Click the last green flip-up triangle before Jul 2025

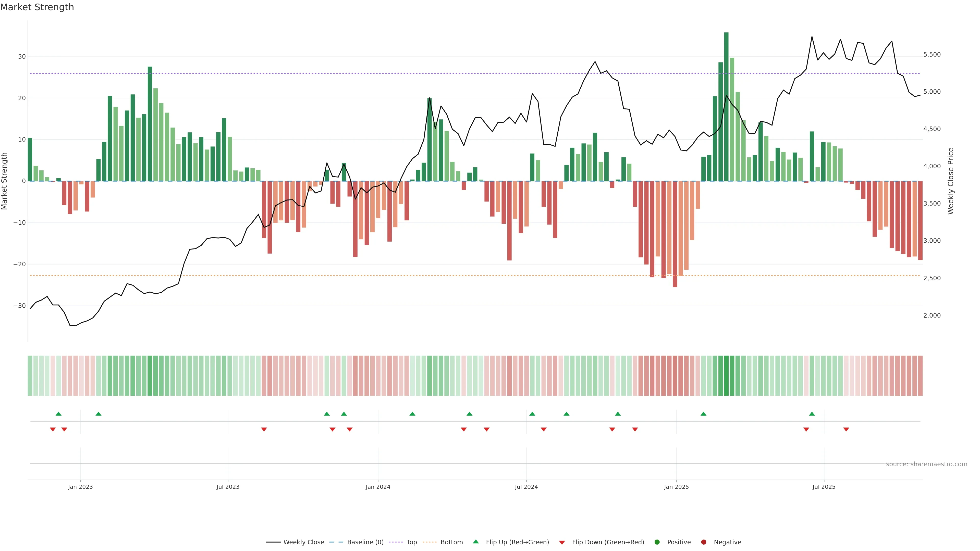(812, 414)
